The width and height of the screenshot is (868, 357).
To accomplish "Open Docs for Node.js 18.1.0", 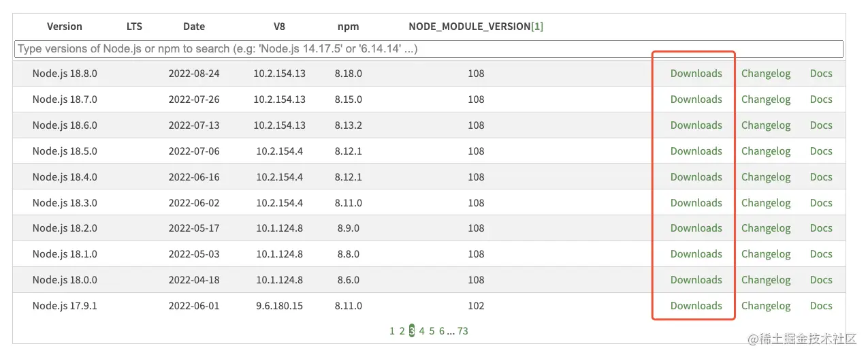I will pos(821,254).
